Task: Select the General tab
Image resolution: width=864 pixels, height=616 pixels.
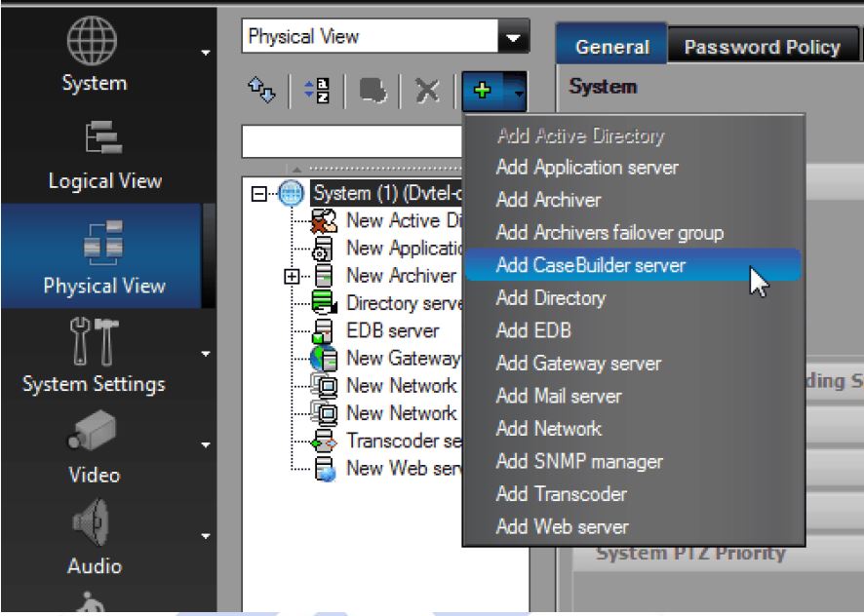Action: click(611, 47)
